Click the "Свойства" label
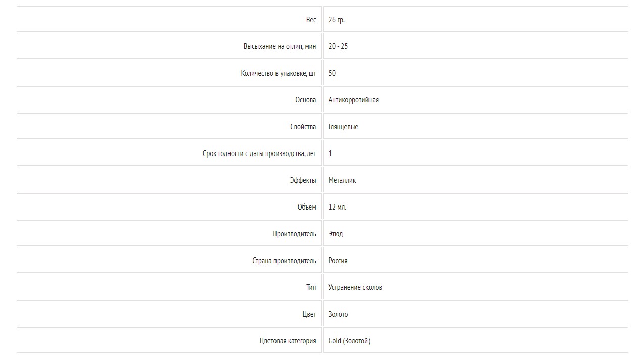This screenshot has height=361, width=644. 303,127
